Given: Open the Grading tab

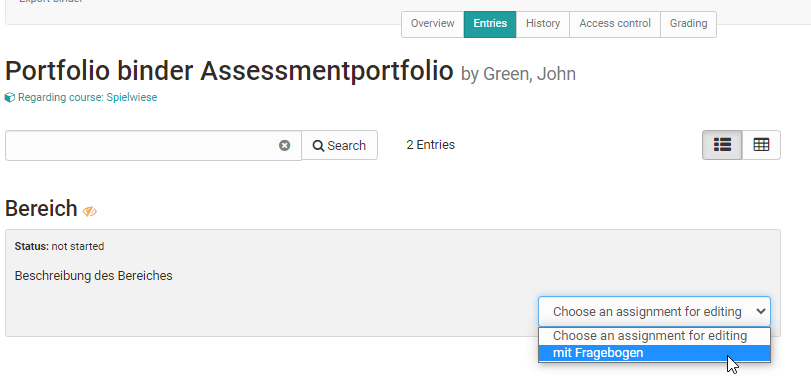Looking at the screenshot, I should pos(688,24).
